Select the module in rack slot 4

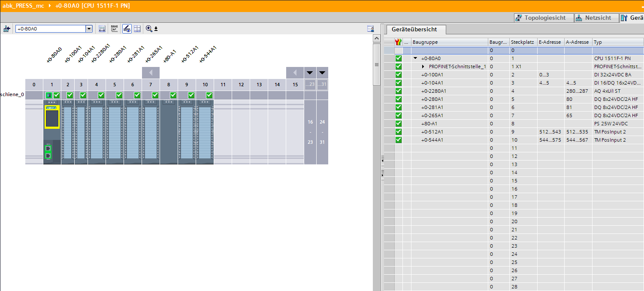[x=97, y=132]
